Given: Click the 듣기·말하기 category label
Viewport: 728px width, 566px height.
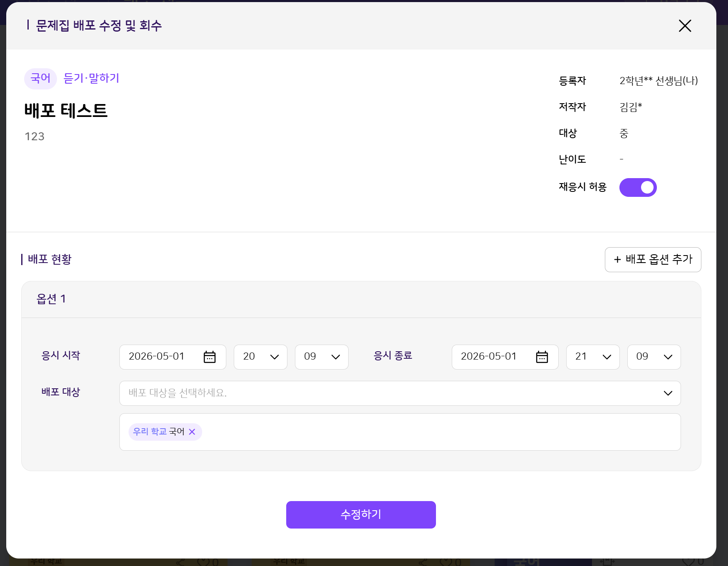Looking at the screenshot, I should coord(92,78).
